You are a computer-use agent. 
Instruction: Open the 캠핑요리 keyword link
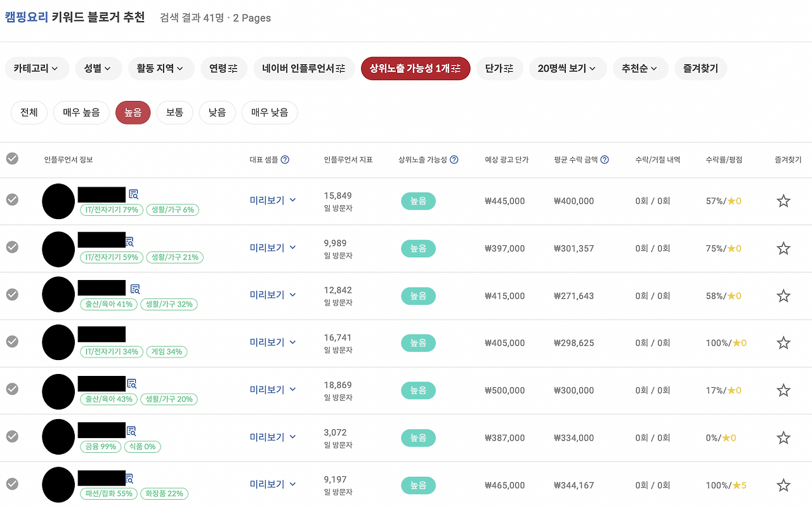(27, 17)
